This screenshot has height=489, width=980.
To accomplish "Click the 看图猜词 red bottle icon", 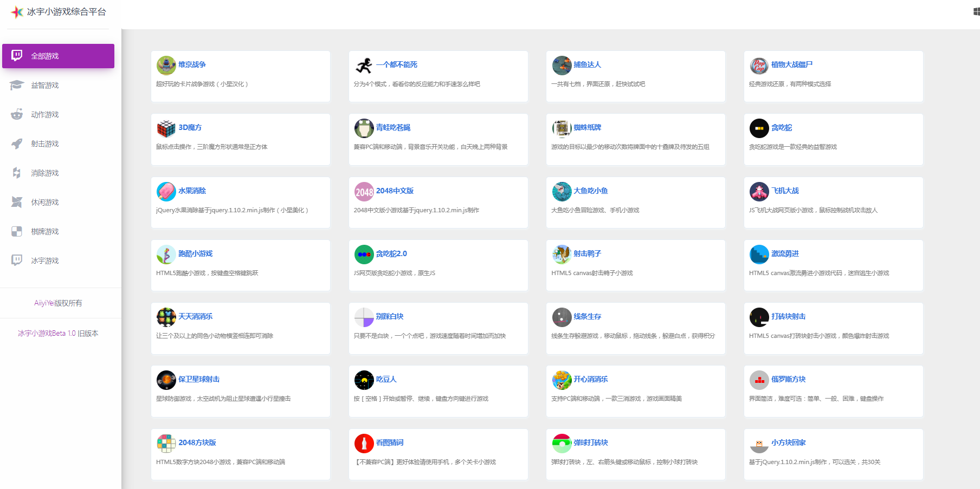I will 364,443.
